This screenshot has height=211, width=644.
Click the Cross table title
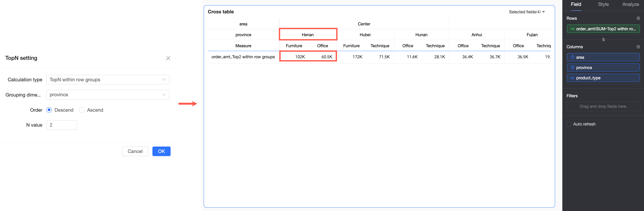click(221, 12)
